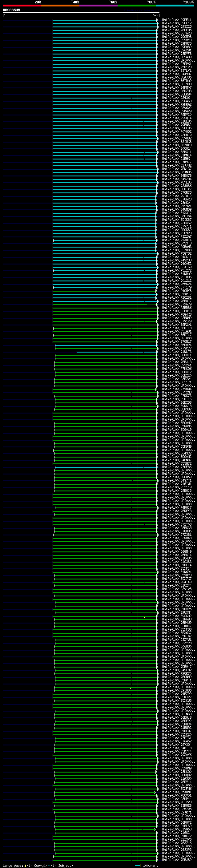Select hit label UniRef100_Q96291

(x=176, y=50)
